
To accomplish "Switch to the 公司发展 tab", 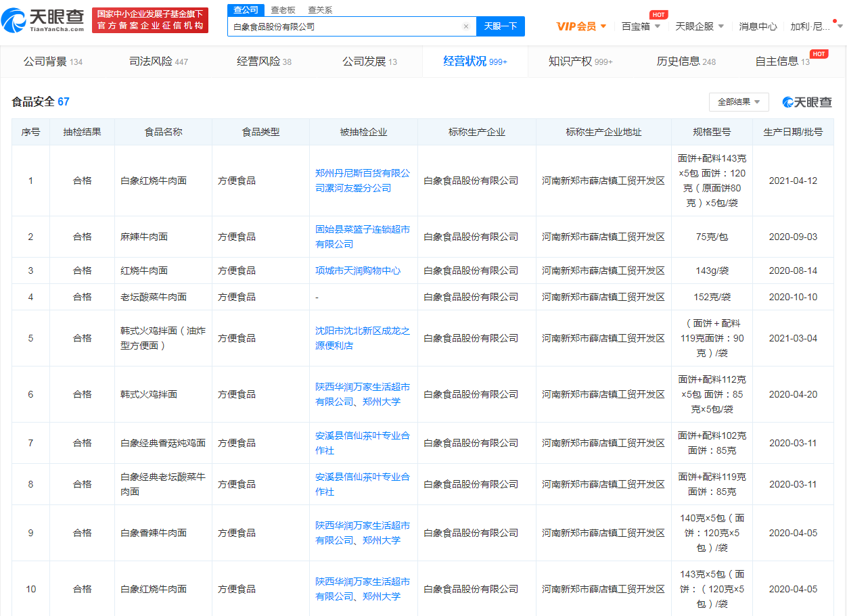I will tap(369, 62).
